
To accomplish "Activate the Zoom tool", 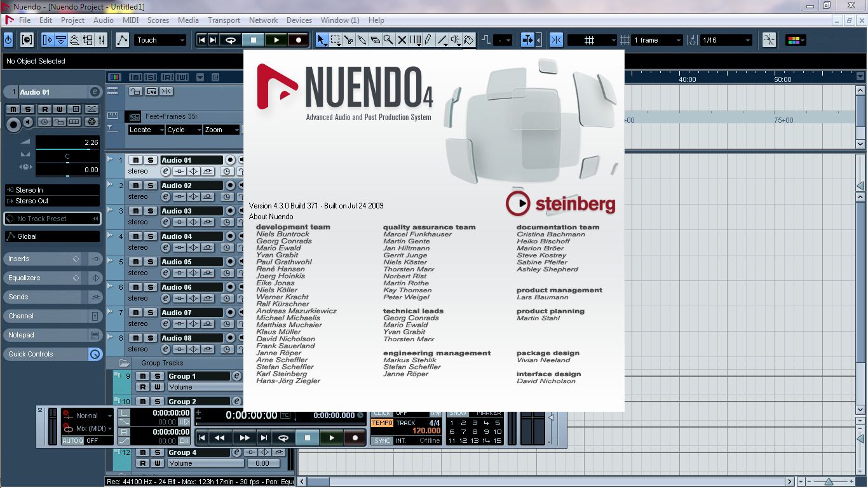I will (388, 39).
